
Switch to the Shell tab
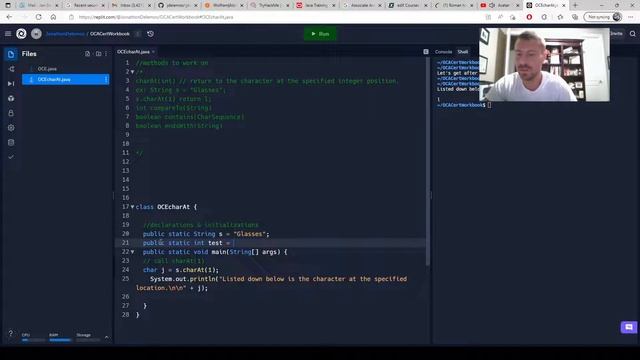(462, 52)
